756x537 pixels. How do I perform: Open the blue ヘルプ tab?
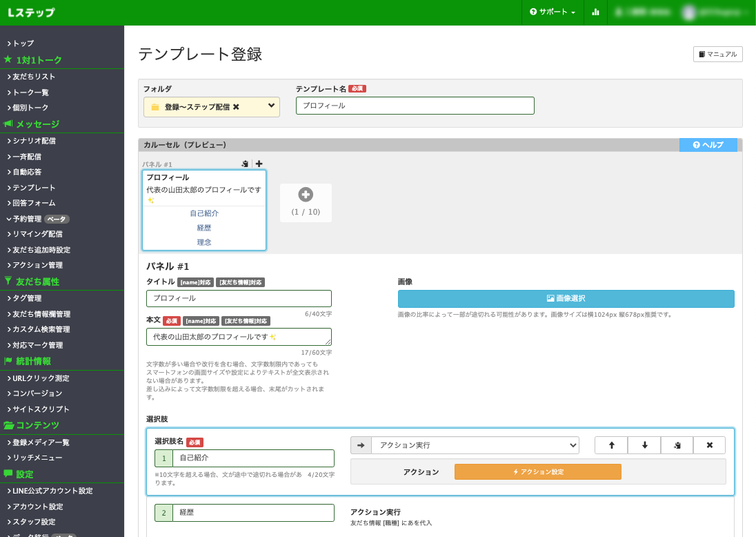click(x=708, y=145)
